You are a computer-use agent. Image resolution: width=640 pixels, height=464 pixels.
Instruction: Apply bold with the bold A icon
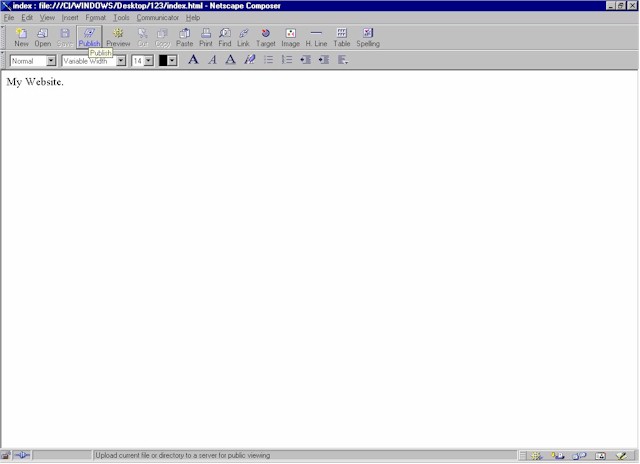(x=193, y=60)
